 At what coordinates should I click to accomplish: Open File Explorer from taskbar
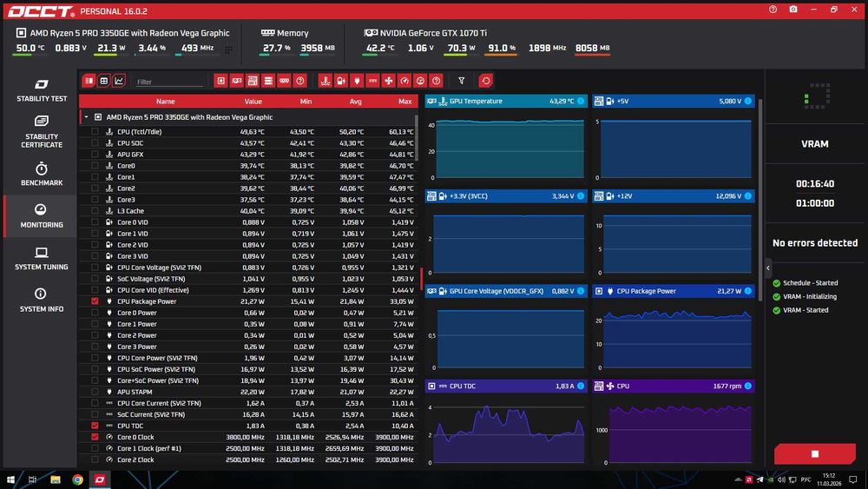tap(56, 479)
